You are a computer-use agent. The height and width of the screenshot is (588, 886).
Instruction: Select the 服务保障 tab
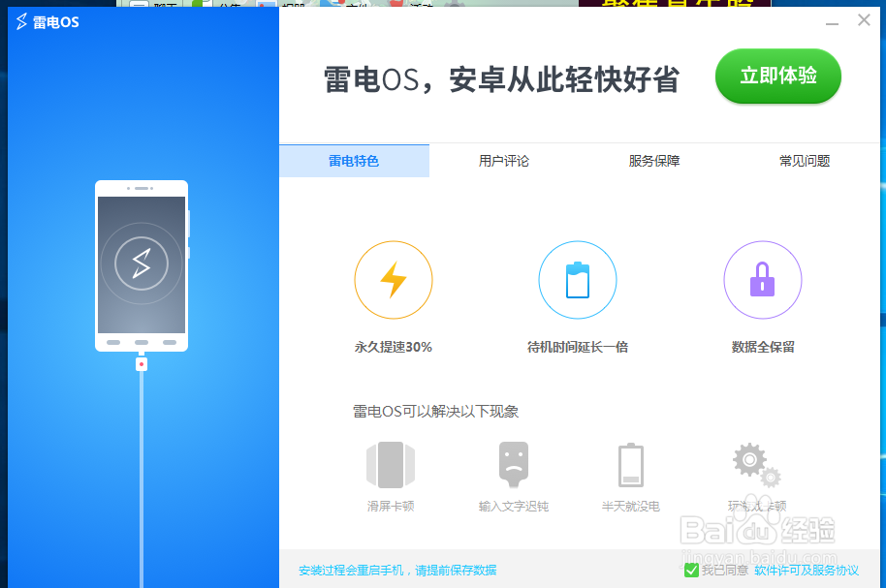point(654,161)
